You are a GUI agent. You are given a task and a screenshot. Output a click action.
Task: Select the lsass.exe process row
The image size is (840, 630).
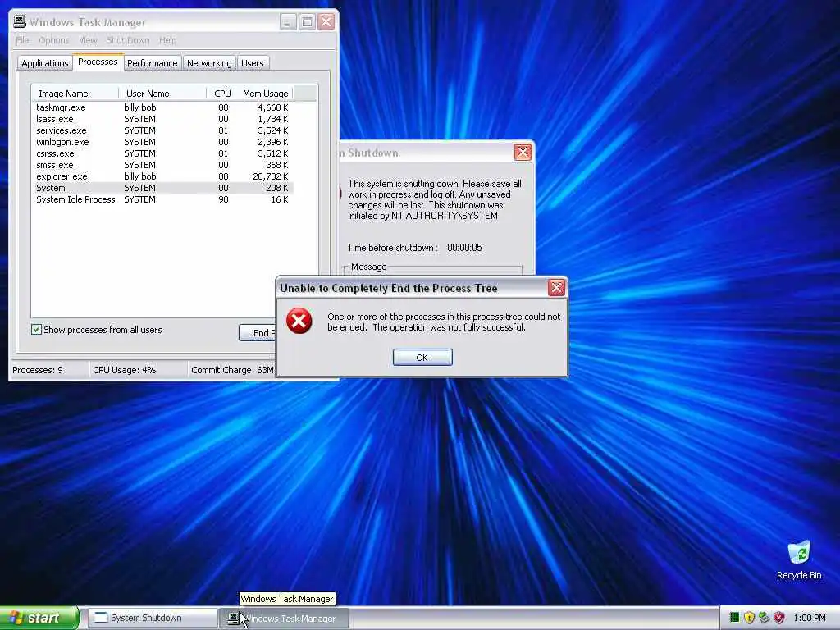162,119
